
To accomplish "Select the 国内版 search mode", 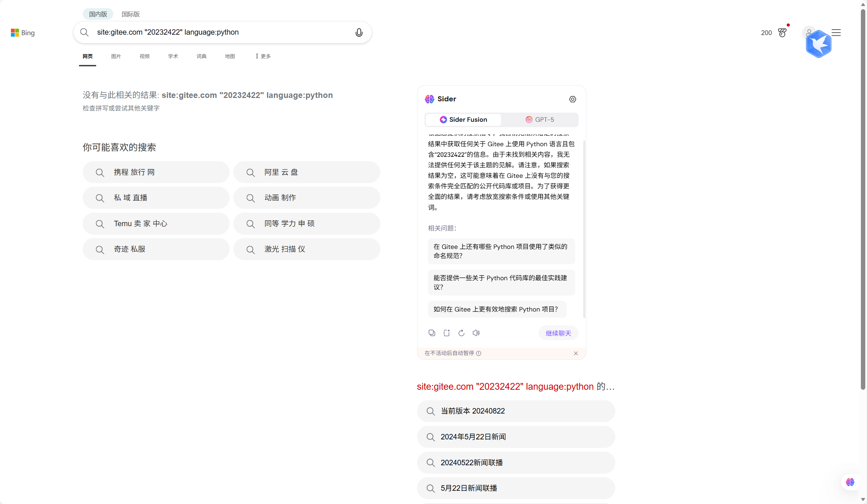I will tap(98, 14).
